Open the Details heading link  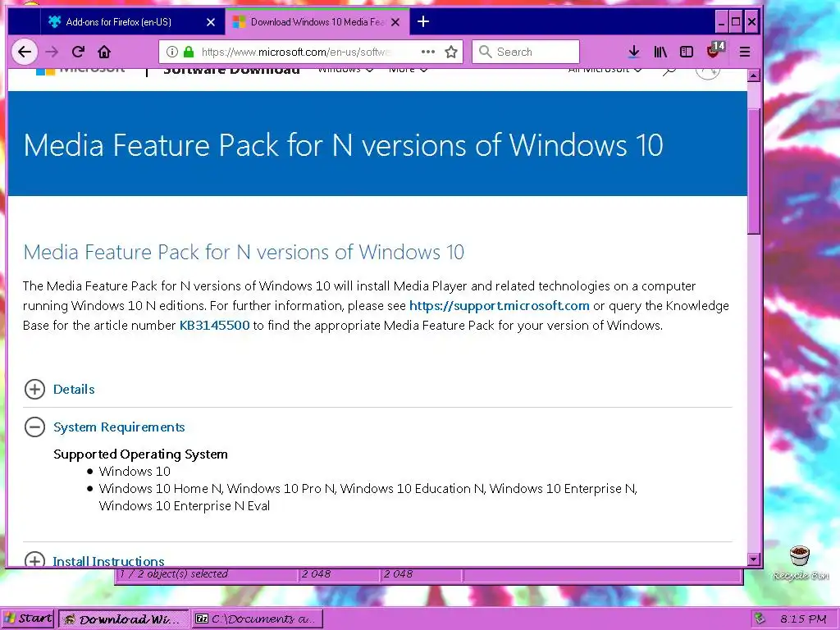74,390
